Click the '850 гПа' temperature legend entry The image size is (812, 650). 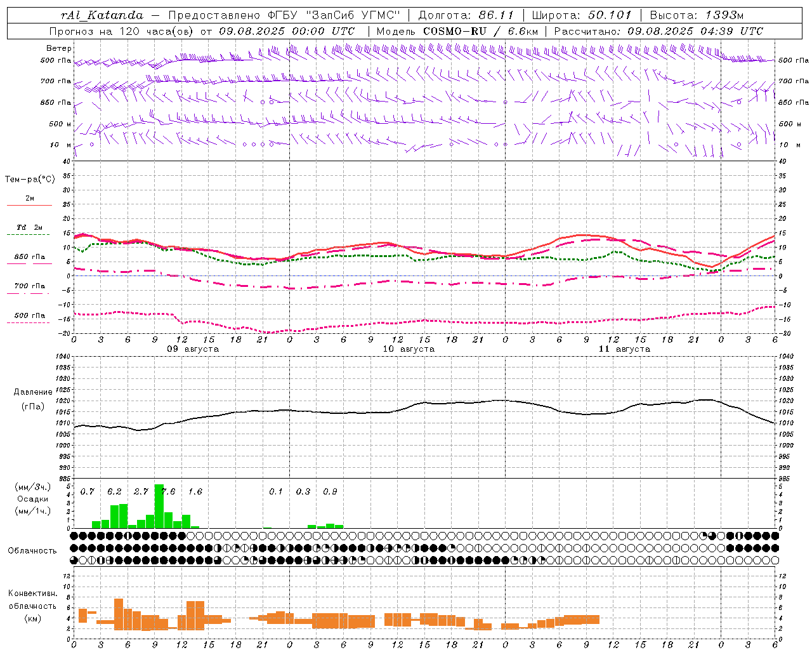coord(30,257)
